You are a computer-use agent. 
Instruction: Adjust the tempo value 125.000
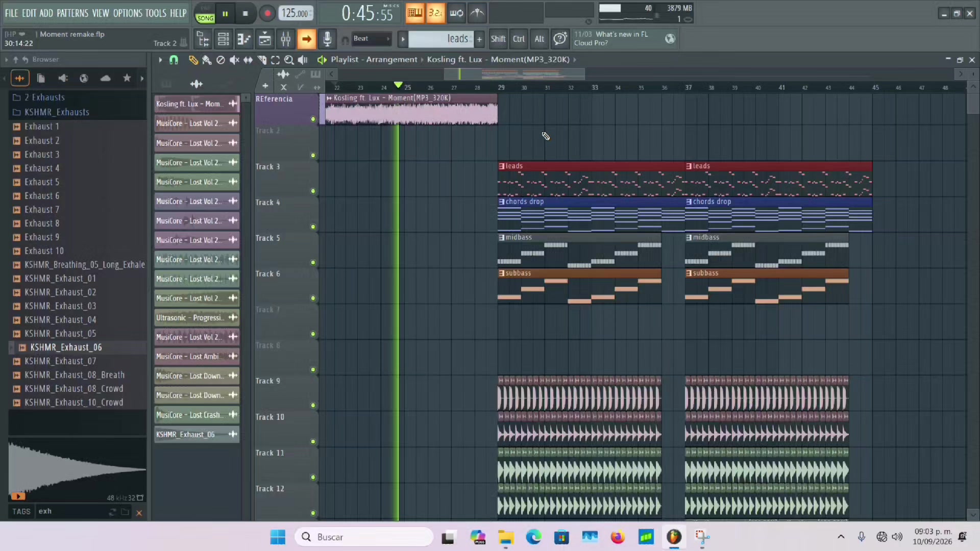click(x=296, y=14)
